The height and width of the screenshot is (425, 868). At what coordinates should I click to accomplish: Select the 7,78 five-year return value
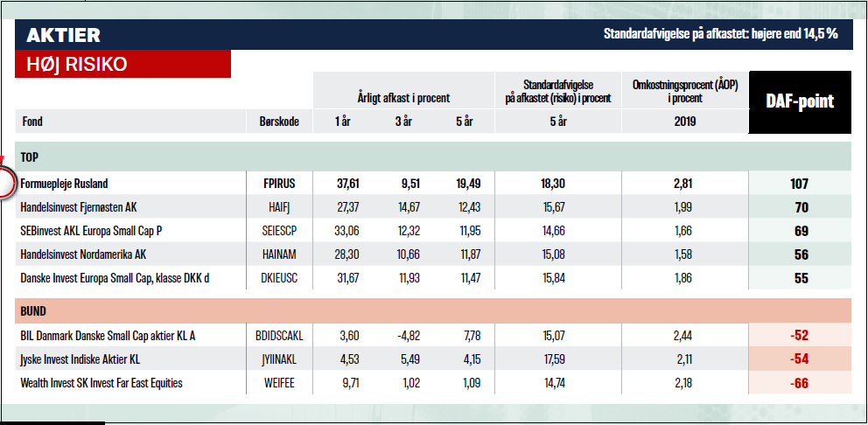[x=471, y=335]
